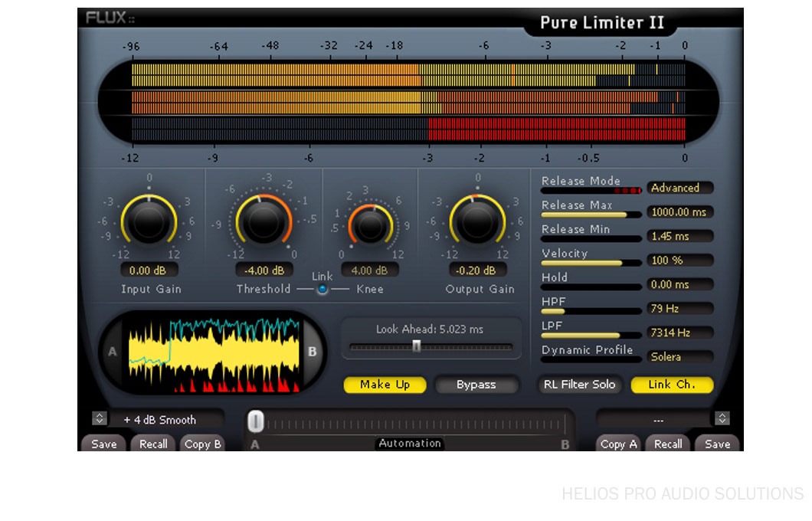Screen dimensions: 812x521
Task: Click the left-side Save button
Action: click(x=104, y=444)
